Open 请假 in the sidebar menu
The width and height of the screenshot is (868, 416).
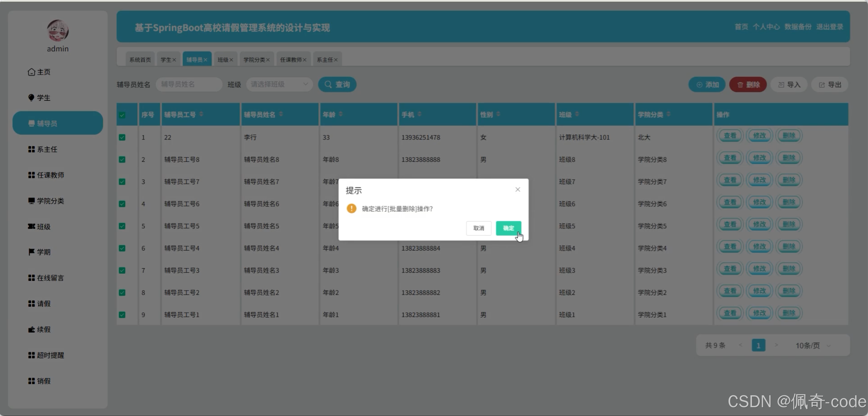(x=44, y=303)
